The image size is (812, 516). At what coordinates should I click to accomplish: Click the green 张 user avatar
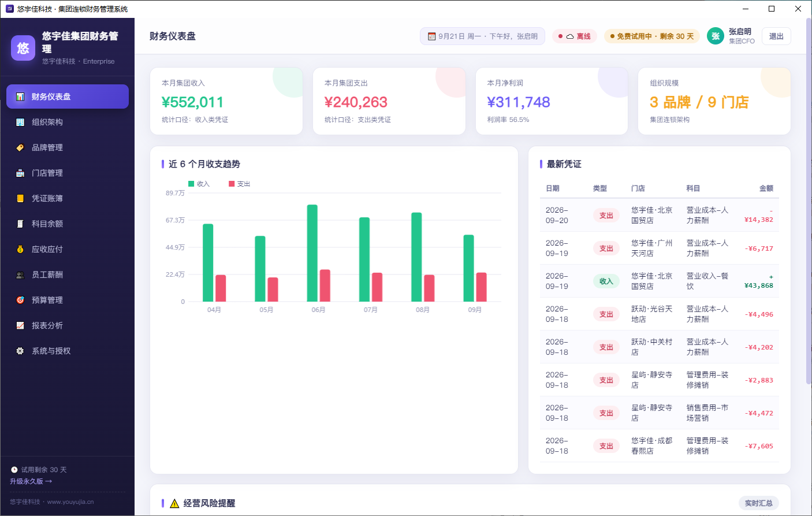coord(716,36)
